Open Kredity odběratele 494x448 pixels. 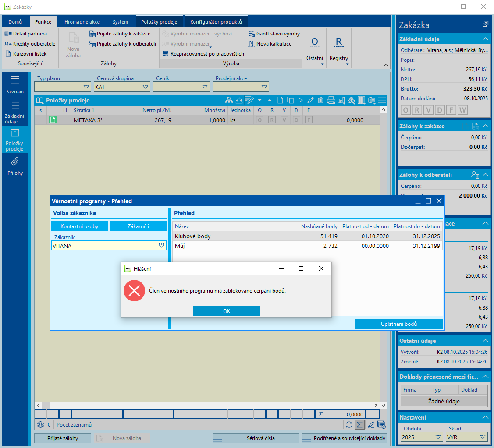(x=30, y=44)
